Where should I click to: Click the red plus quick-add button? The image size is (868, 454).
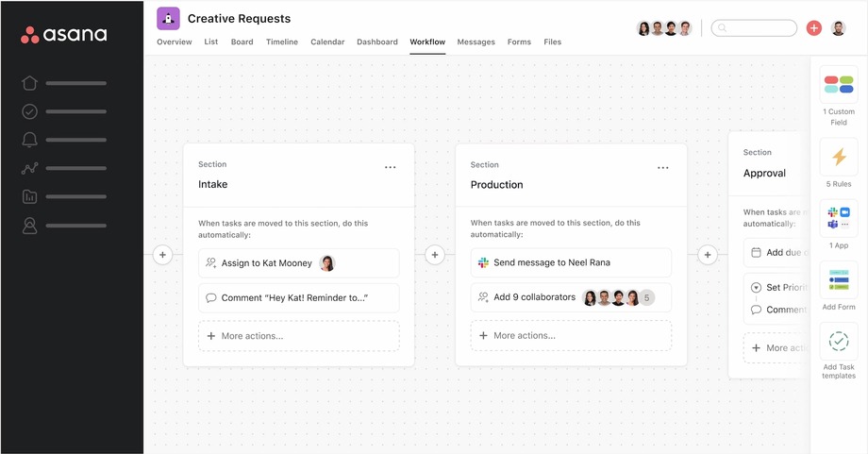click(813, 27)
